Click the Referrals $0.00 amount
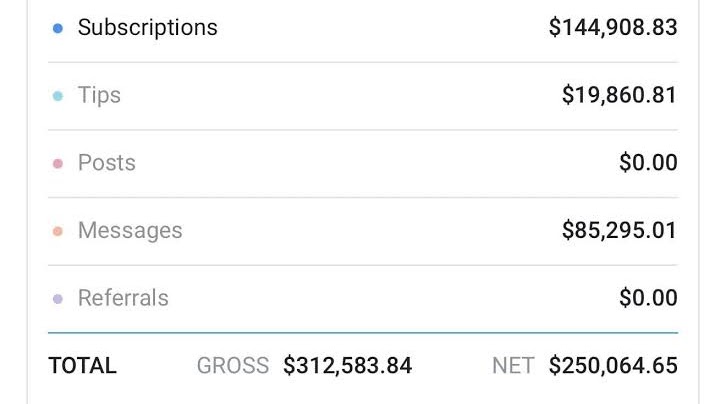The width and height of the screenshot is (726, 404). pos(648,298)
